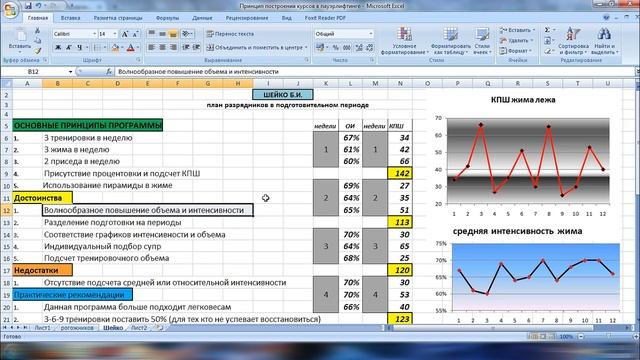
Task: Decrease decimal places
Action: pos(369,48)
